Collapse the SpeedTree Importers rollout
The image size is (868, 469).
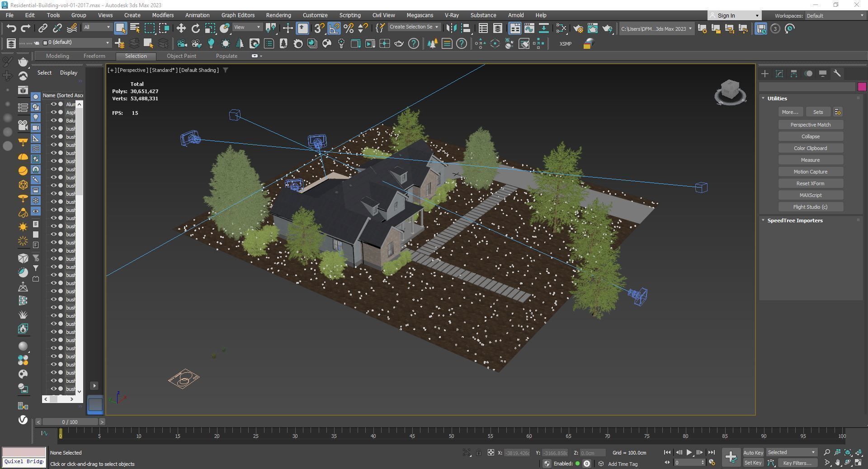[764, 220]
